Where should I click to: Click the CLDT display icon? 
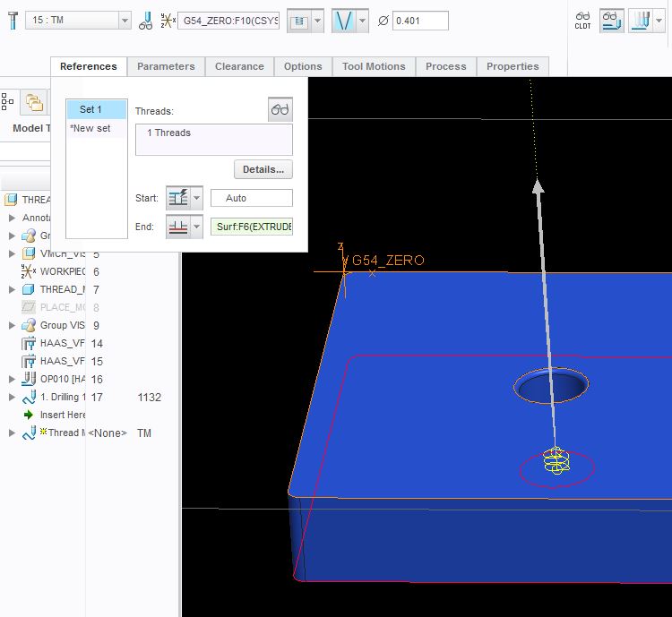(x=583, y=20)
